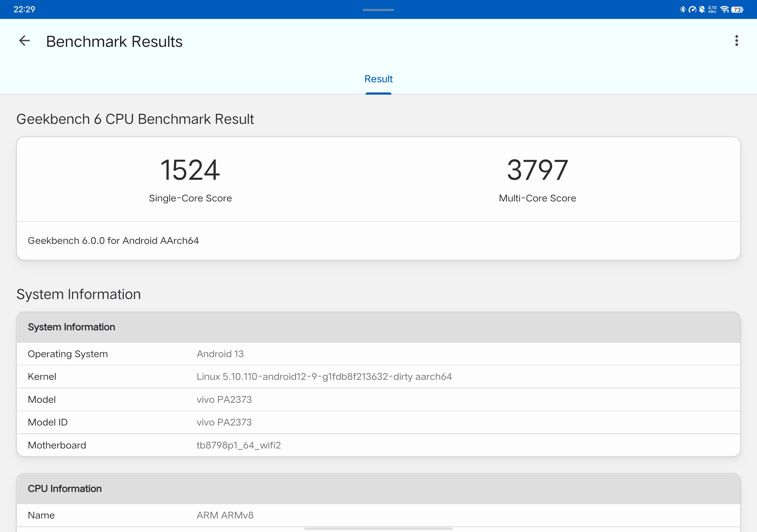Tap the 22:29 clock

point(24,9)
